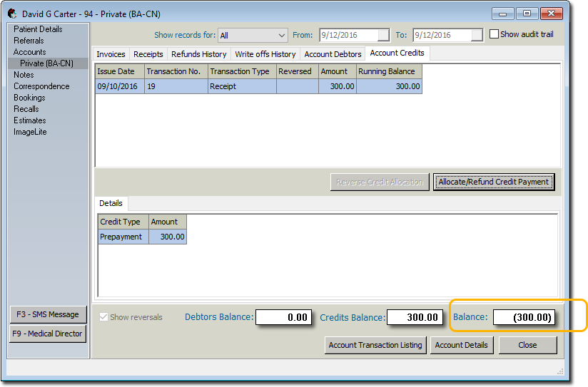Click F3 - SMS Message button
The width and height of the screenshot is (588, 387).
point(48,314)
